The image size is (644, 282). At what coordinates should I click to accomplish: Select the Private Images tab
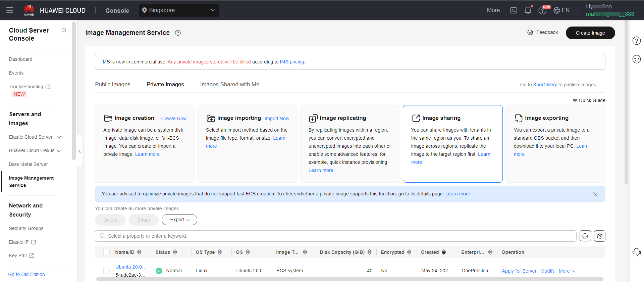[x=165, y=85]
